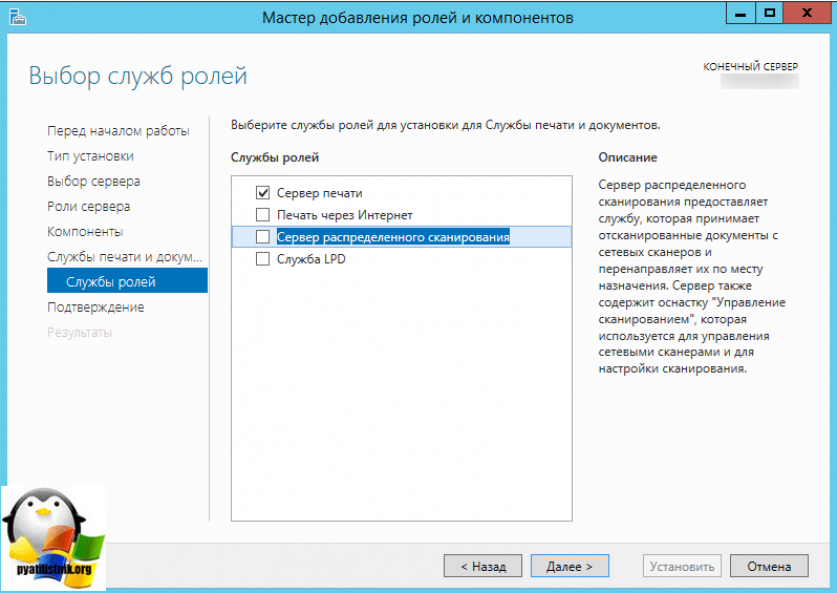837x593 pixels.
Task: Select the Сервер печати label text
Action: 319,193
